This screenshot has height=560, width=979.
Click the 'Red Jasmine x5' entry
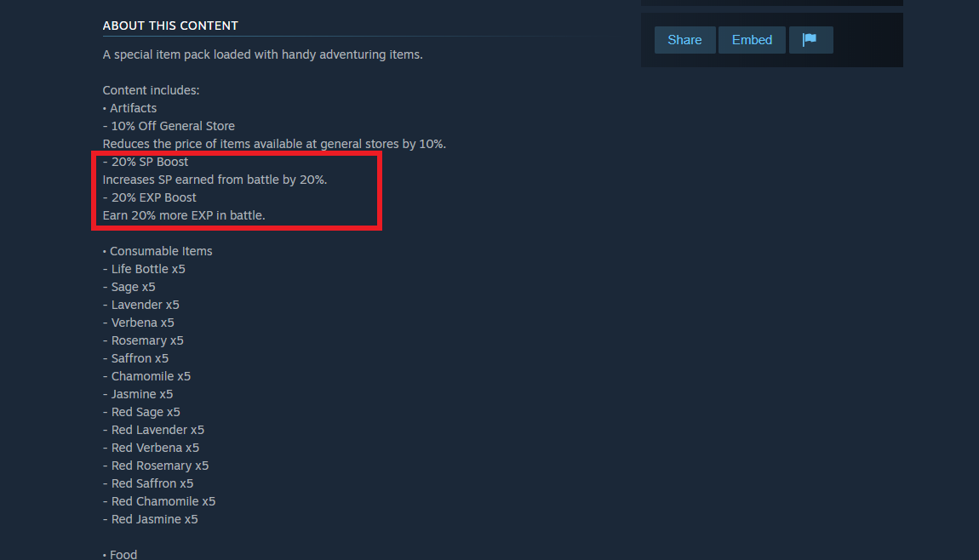tap(151, 519)
